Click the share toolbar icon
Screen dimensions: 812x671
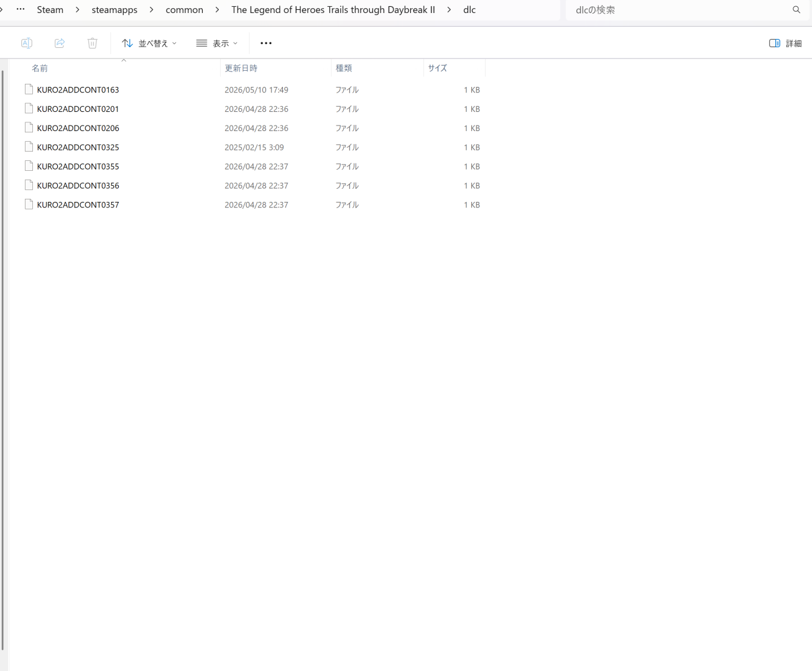pos(60,43)
